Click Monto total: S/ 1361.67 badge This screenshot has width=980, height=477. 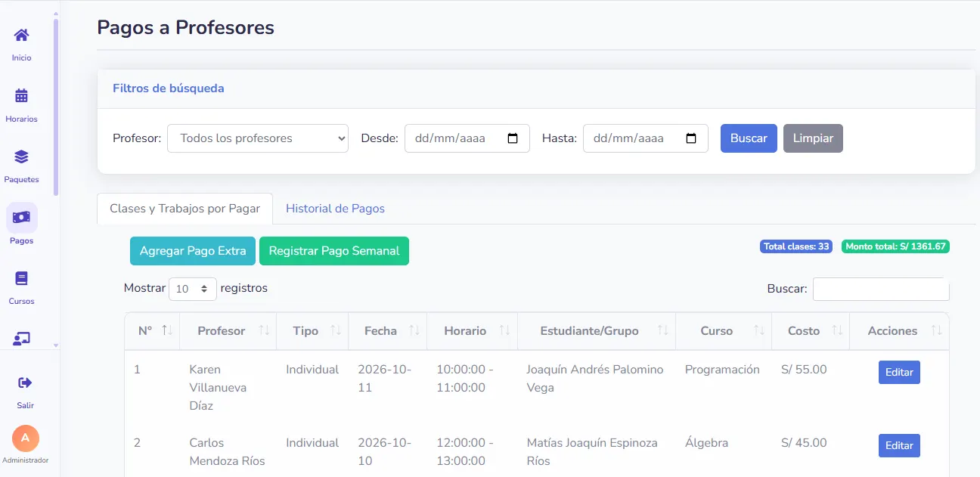pos(895,246)
